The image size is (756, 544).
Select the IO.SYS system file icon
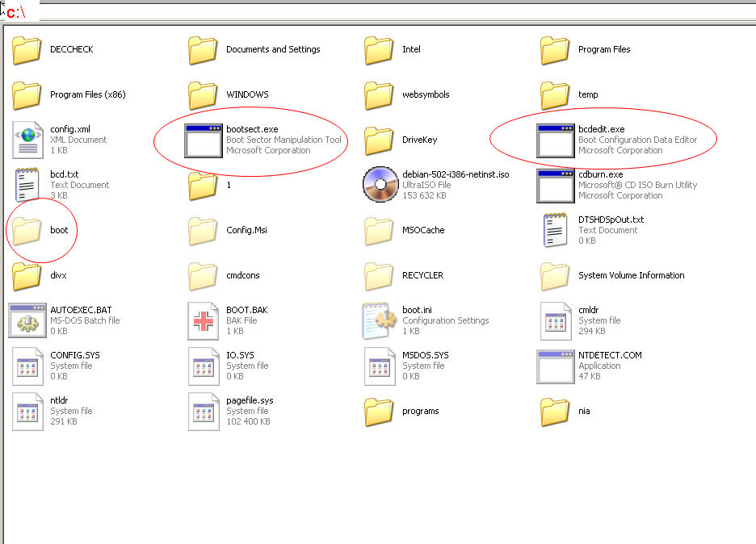pyautogui.click(x=204, y=366)
